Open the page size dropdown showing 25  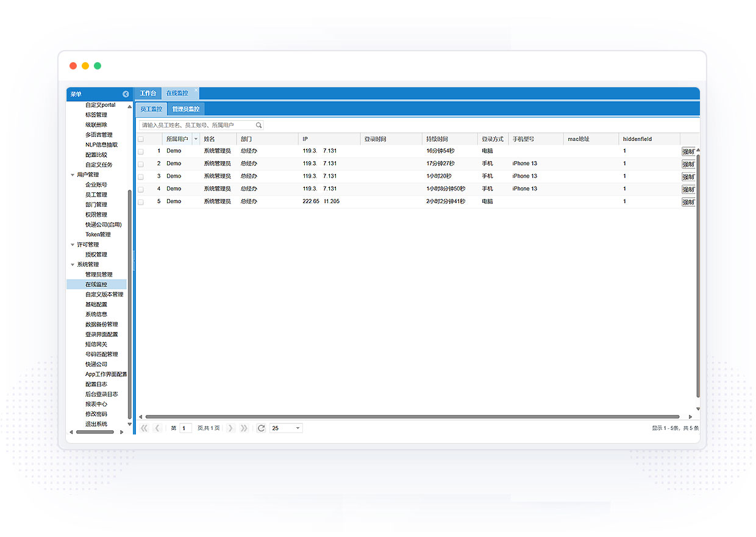[x=298, y=428]
